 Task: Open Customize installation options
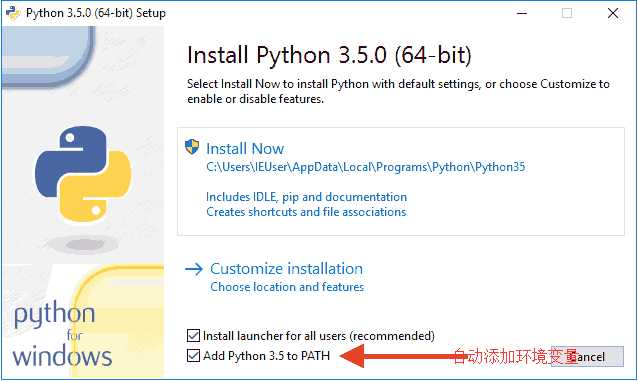[x=286, y=269]
